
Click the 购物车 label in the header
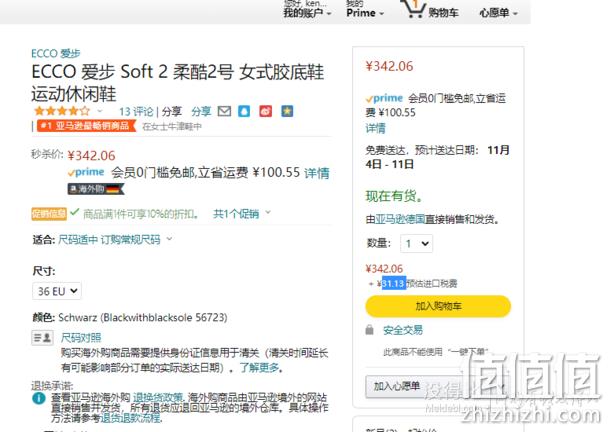(x=443, y=13)
